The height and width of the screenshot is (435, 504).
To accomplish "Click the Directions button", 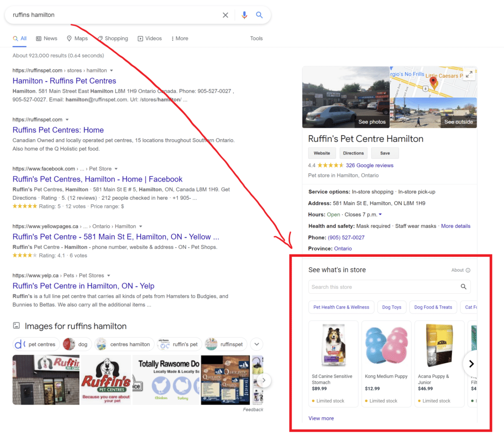I will 353,153.
